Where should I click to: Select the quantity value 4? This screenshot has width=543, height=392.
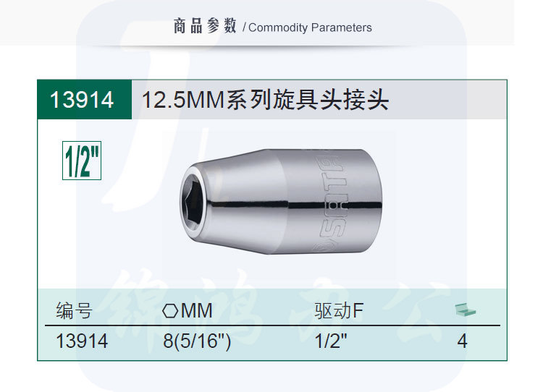[x=462, y=341]
